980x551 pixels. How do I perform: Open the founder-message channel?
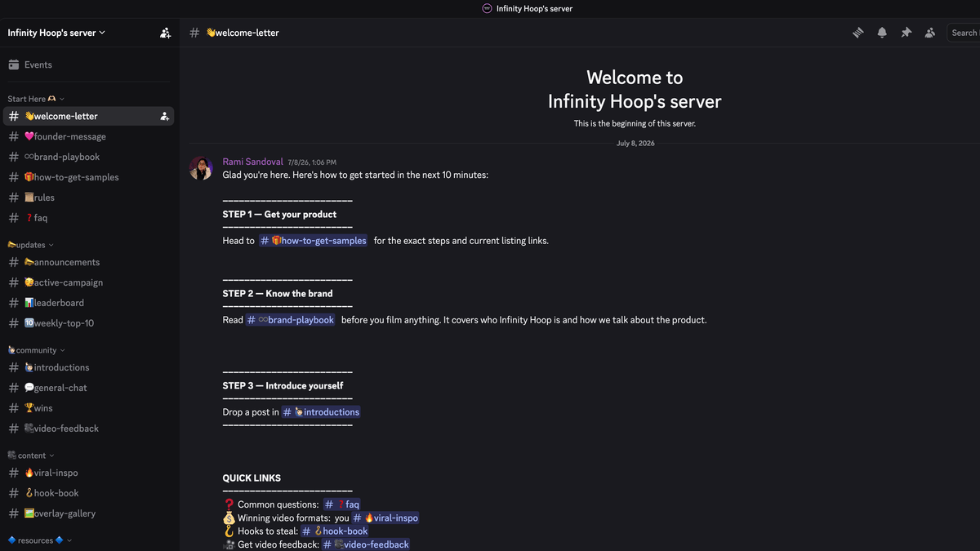(x=88, y=136)
